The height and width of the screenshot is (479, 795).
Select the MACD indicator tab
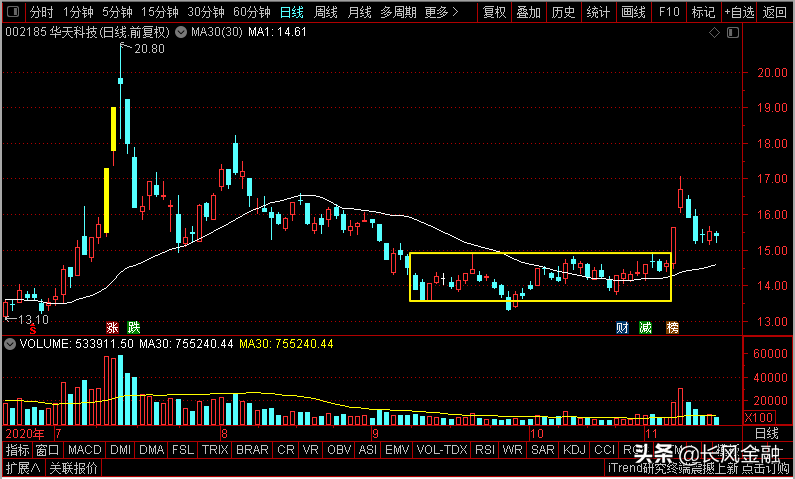tap(85, 450)
